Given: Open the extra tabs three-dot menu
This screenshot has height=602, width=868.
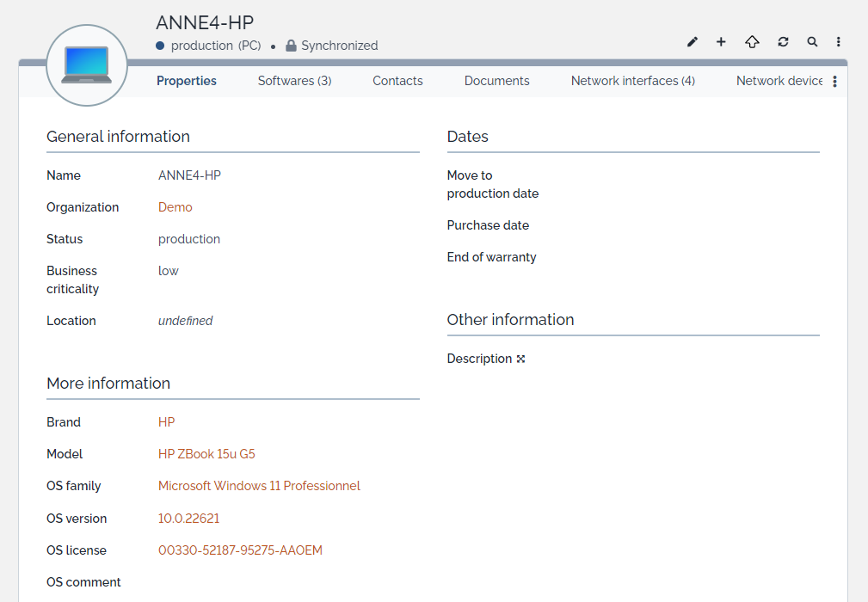Looking at the screenshot, I should coord(834,82).
